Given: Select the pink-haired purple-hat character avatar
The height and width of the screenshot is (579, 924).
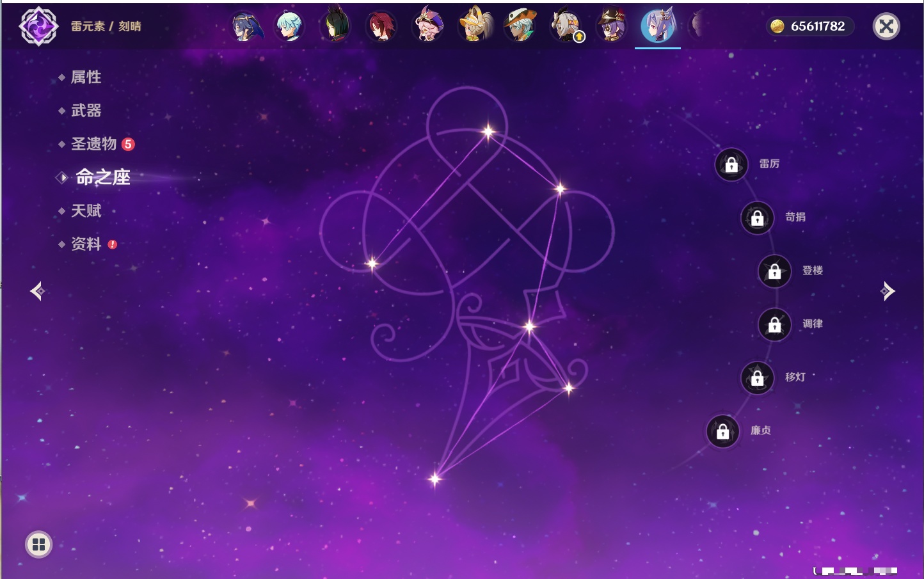Looking at the screenshot, I should pos(428,25).
